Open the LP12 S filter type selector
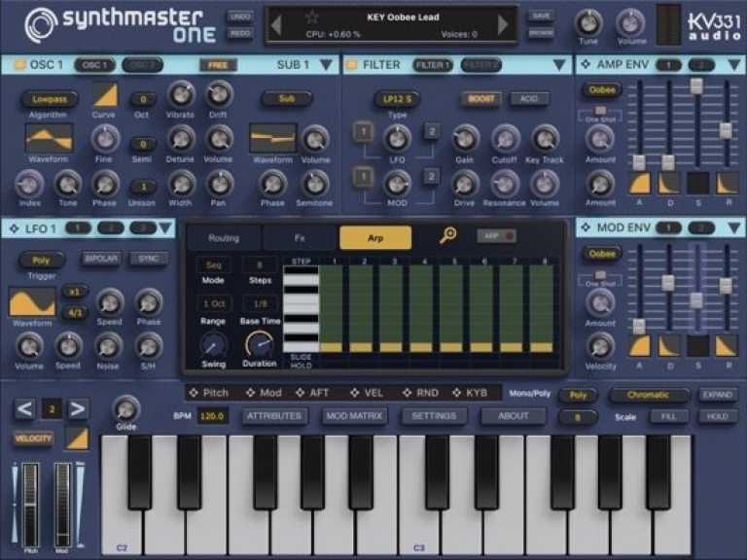The image size is (747, 560). point(397,99)
